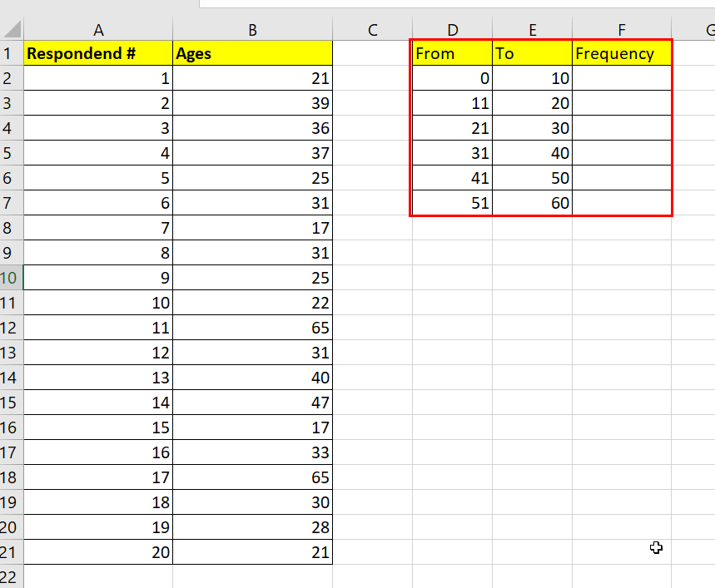Image resolution: width=715 pixels, height=588 pixels.
Task: Select age 28 for respondent 19
Action: coord(252,527)
